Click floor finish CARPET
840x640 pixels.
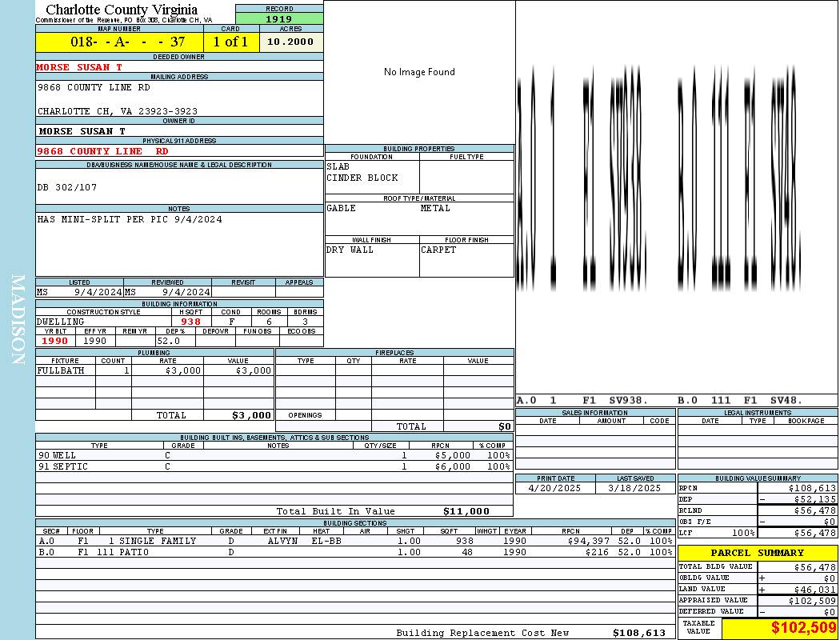click(x=438, y=250)
